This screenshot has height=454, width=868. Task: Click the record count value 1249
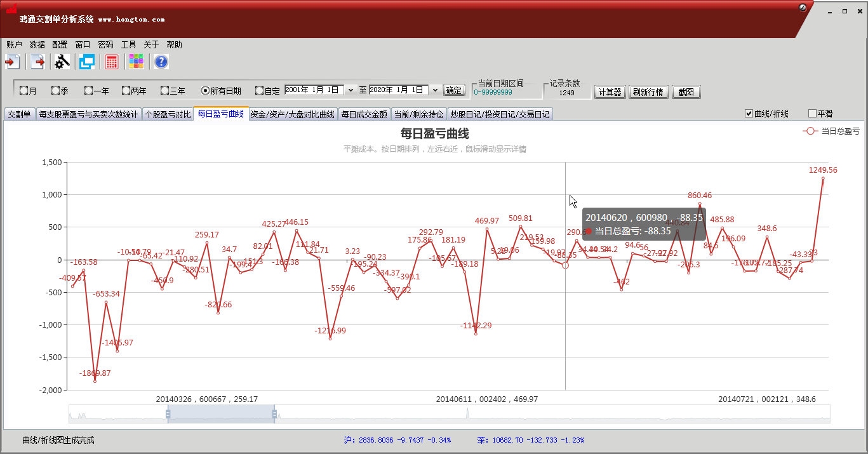click(566, 93)
